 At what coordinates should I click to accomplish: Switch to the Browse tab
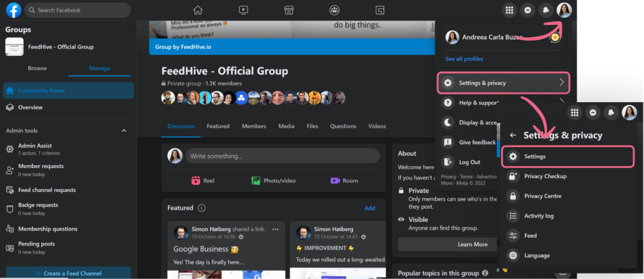tap(37, 68)
